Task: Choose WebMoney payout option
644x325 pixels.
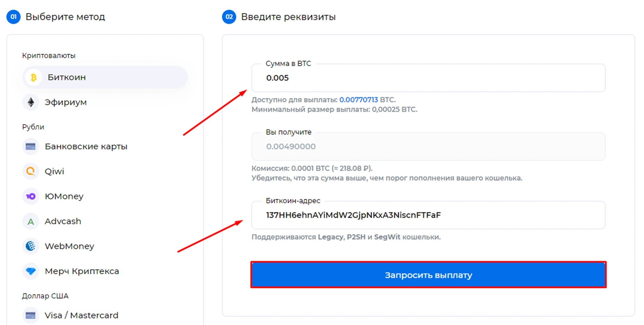Action: click(x=70, y=246)
